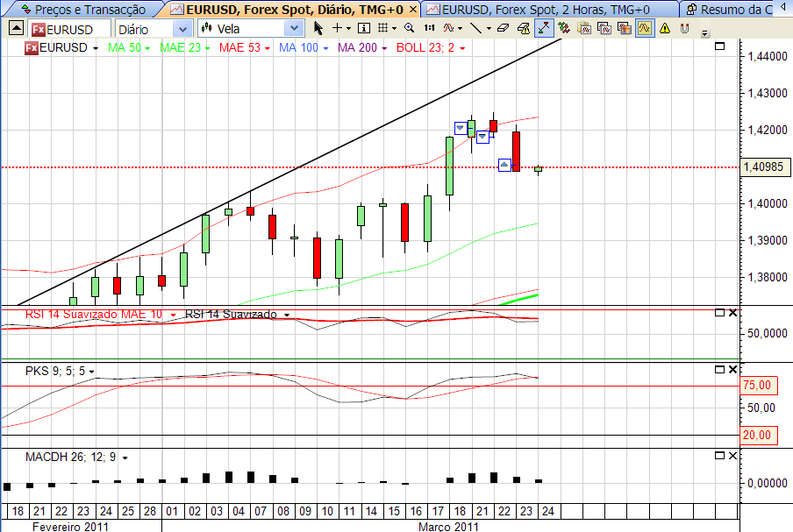The image size is (793, 532).
Task: Open the chart information tool
Action: pos(364,28)
